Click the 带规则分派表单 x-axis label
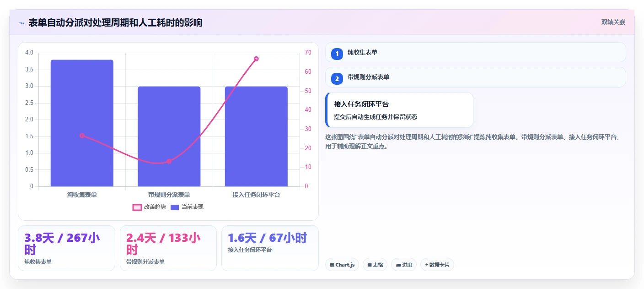The height and width of the screenshot is (289, 644). tap(169, 195)
